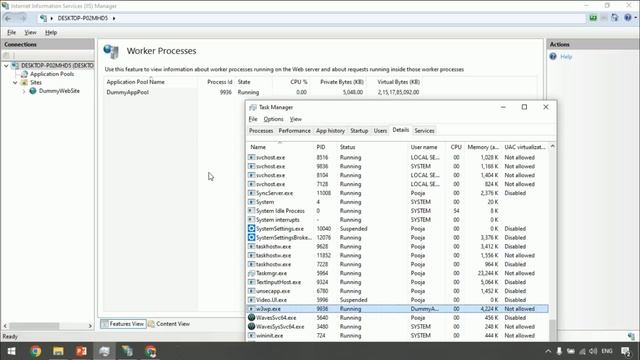Click the green refresh page icon in address bar
This screenshot has height=360, width=640.
point(593,18)
